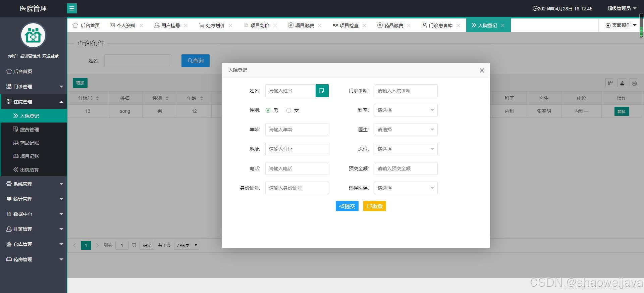
Task: Open 缴费管理 in the sidebar
Action: tap(34, 130)
